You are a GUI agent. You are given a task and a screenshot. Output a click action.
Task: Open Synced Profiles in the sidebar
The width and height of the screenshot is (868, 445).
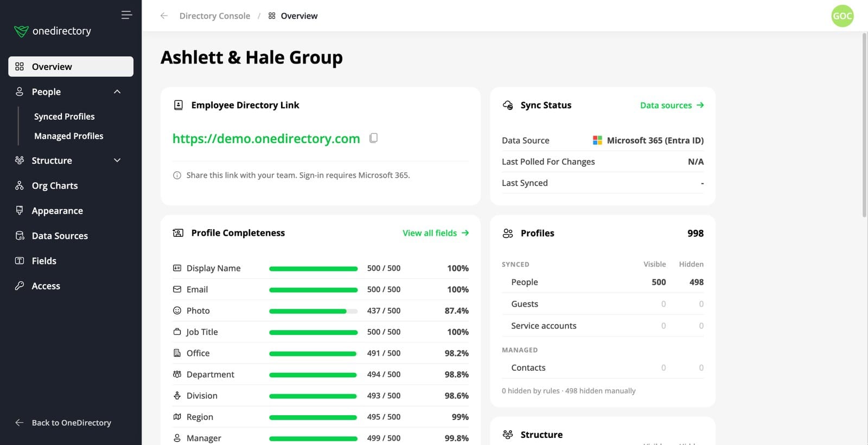pos(64,117)
